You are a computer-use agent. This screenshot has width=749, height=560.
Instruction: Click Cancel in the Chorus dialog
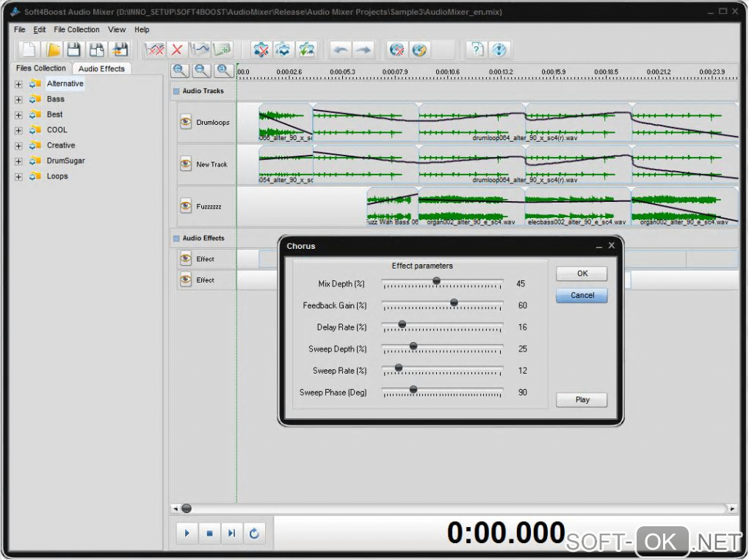(582, 296)
